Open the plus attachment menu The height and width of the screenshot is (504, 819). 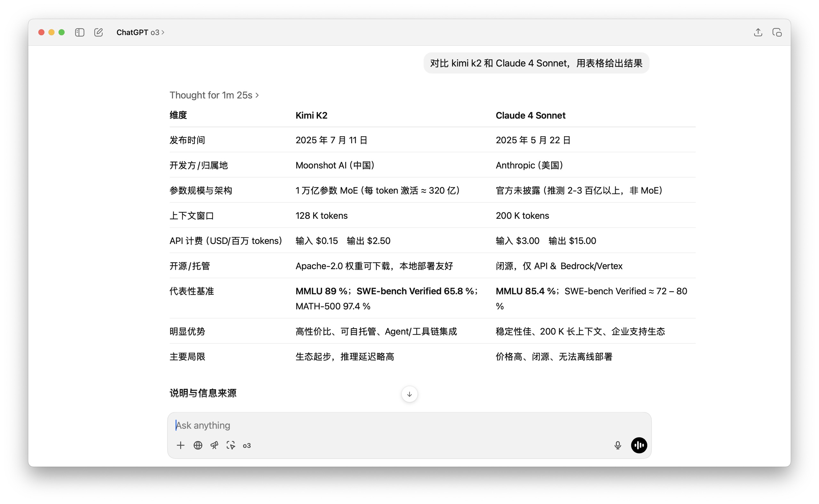180,445
